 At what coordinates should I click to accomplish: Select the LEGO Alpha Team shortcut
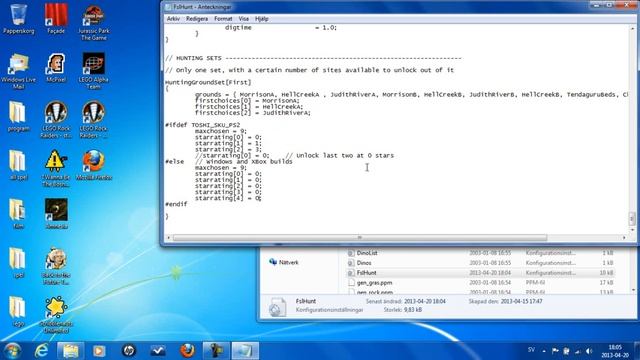coord(93,71)
